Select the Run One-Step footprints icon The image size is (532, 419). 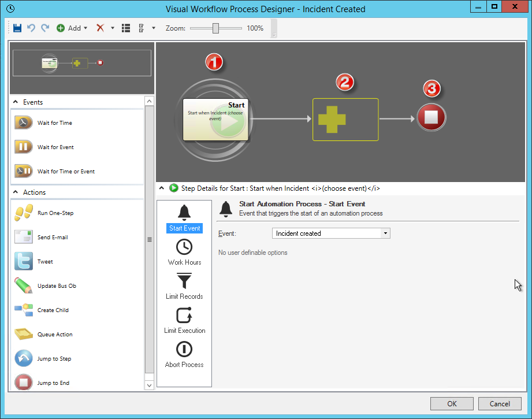24,213
